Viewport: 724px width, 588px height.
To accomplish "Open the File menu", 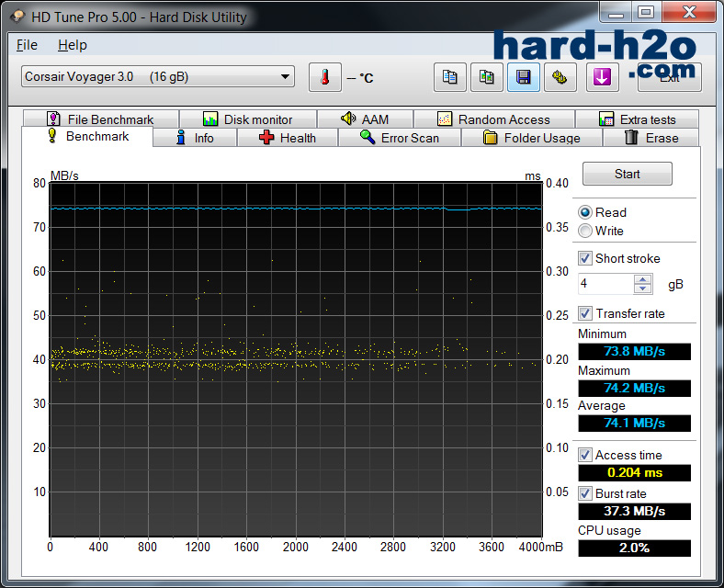I will click(x=27, y=45).
